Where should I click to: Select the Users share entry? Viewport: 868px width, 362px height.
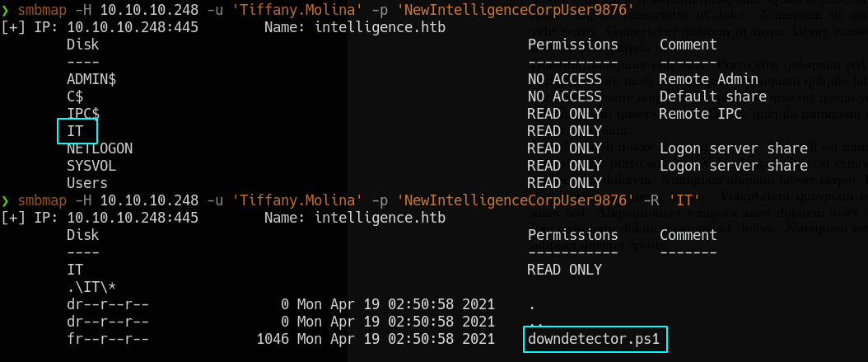[x=87, y=183]
